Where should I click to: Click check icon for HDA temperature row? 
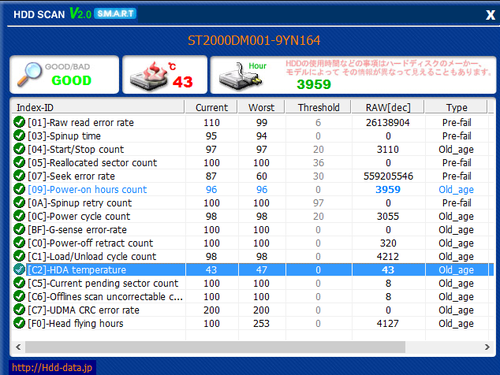(x=19, y=270)
